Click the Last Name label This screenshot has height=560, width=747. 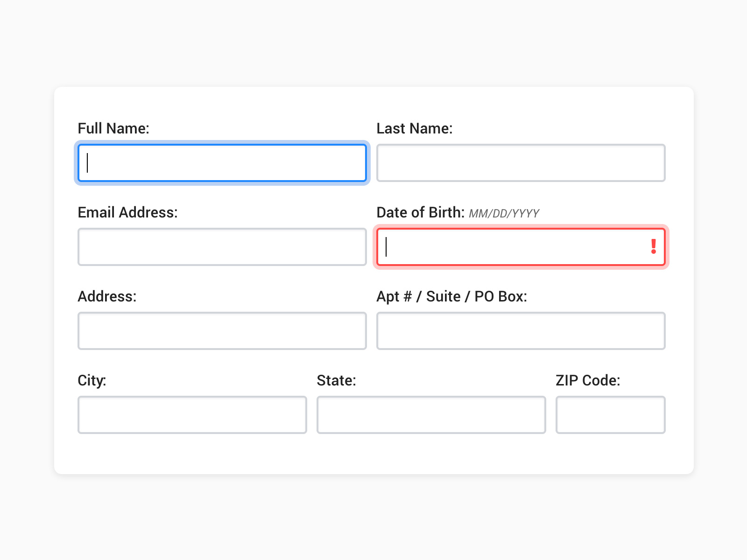[415, 128]
